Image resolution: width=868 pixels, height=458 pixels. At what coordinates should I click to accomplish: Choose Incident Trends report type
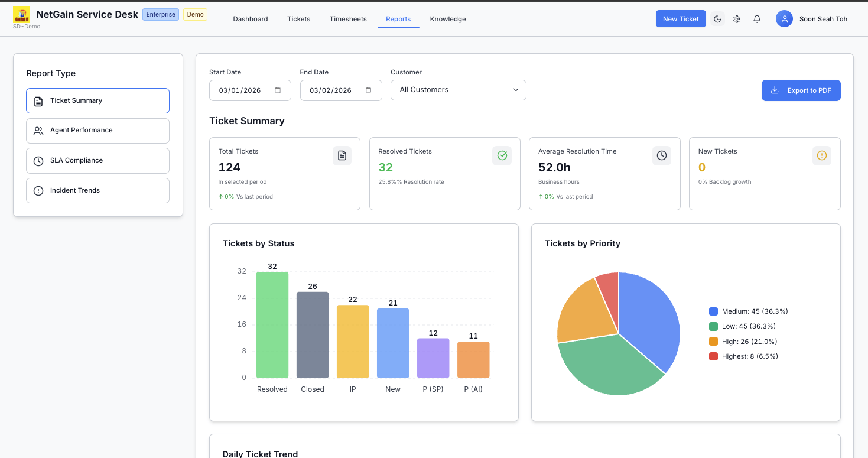click(97, 190)
